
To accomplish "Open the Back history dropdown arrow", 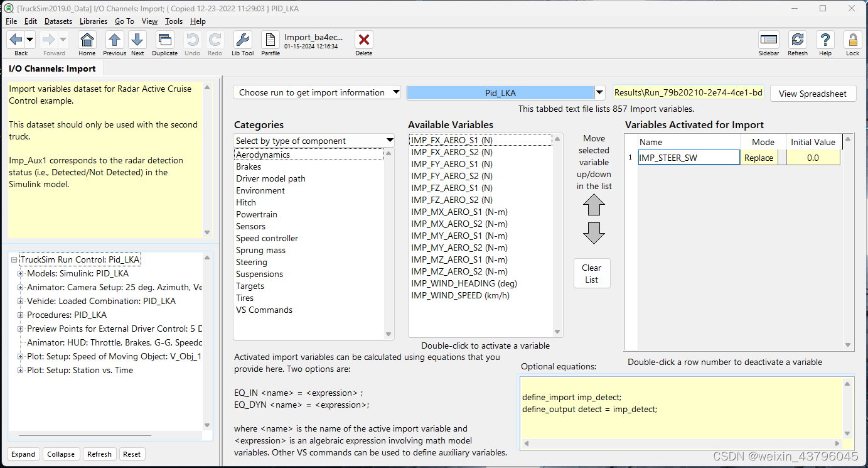I will (x=30, y=40).
